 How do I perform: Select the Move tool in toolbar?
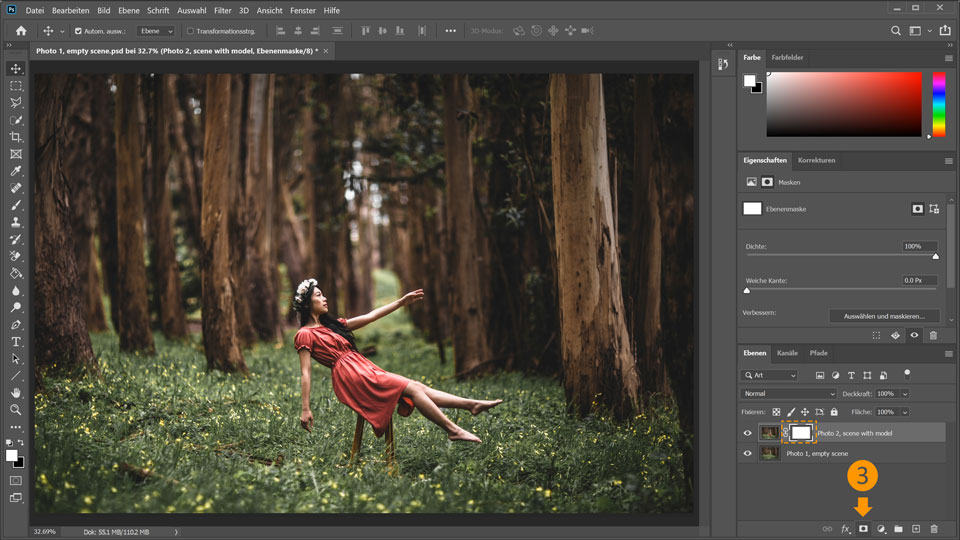tap(16, 69)
